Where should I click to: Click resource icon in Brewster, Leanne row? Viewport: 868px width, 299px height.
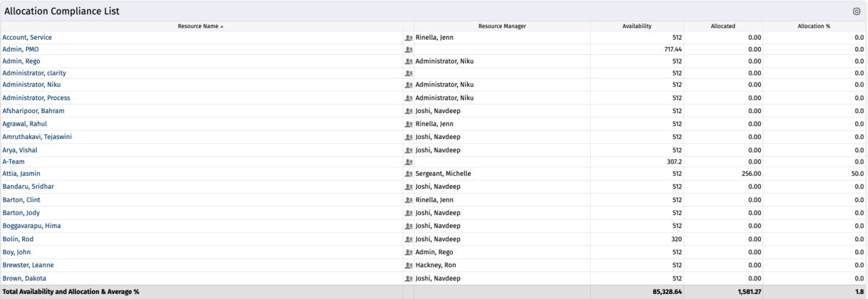(x=409, y=265)
